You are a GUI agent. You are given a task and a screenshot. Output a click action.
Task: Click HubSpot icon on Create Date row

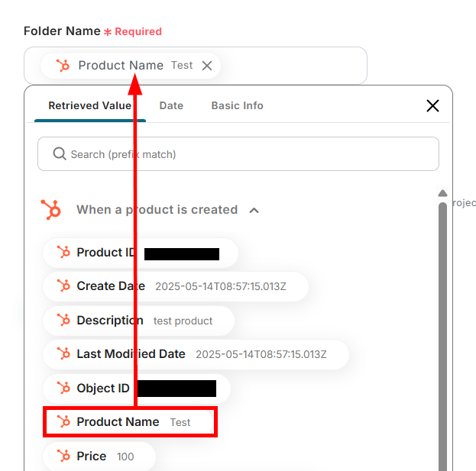pyautogui.click(x=63, y=286)
